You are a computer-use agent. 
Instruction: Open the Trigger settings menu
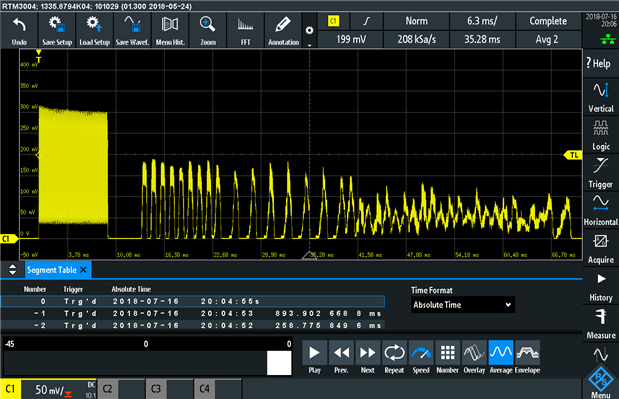[x=600, y=173]
